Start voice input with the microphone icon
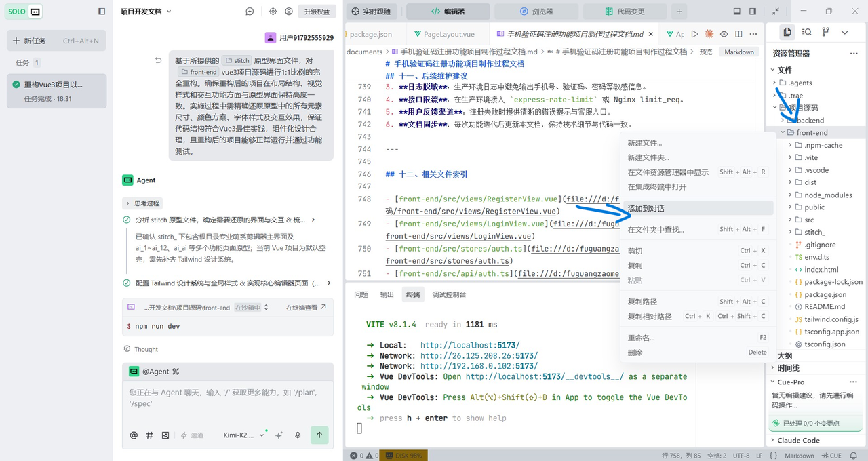This screenshot has width=868, height=461. click(x=297, y=435)
